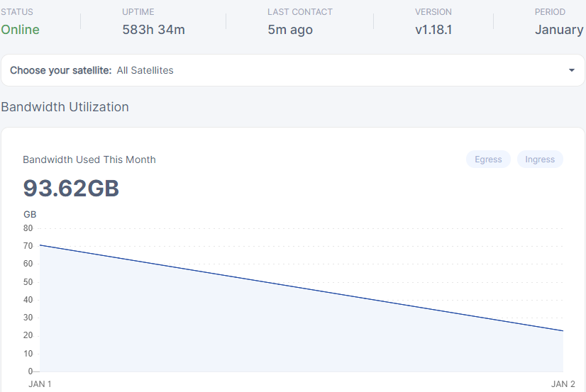Screen dimensions: 586x392
Task: Click the JAN 2 axis label
Action: click(563, 384)
